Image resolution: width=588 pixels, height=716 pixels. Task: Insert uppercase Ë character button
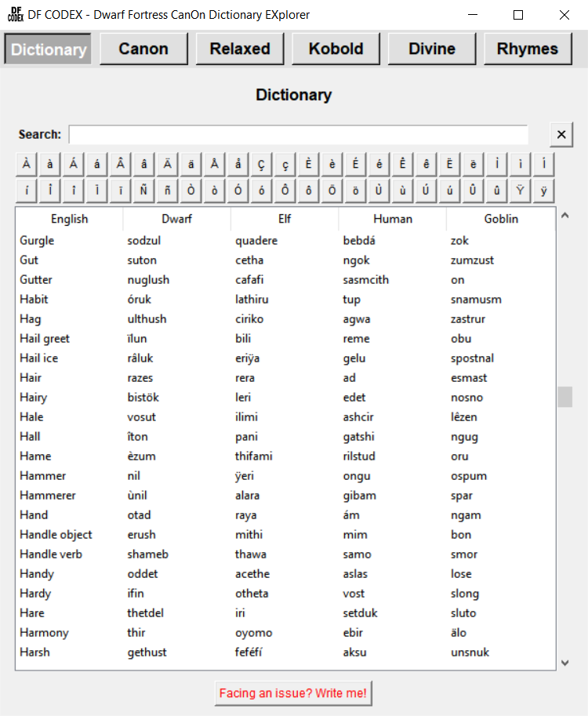[x=449, y=164]
